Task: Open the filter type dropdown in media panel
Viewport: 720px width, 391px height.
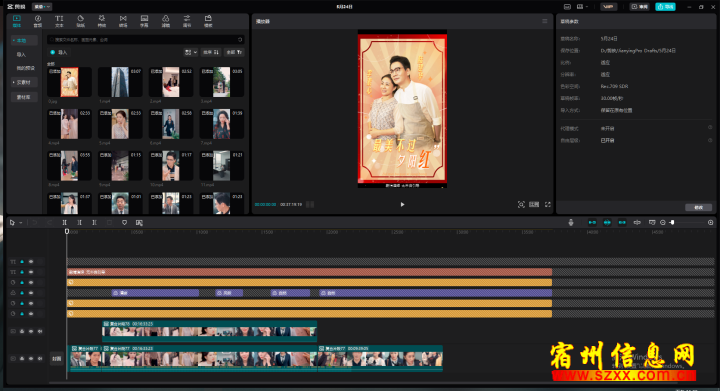Action: coord(234,52)
